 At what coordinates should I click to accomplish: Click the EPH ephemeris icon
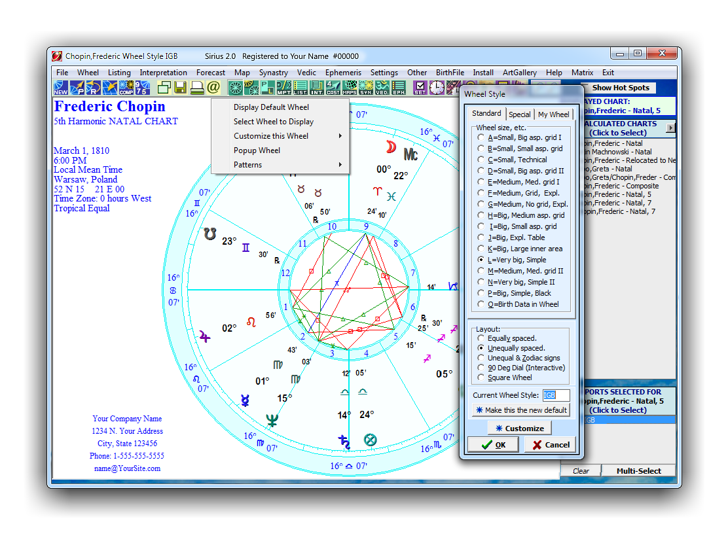tap(399, 88)
